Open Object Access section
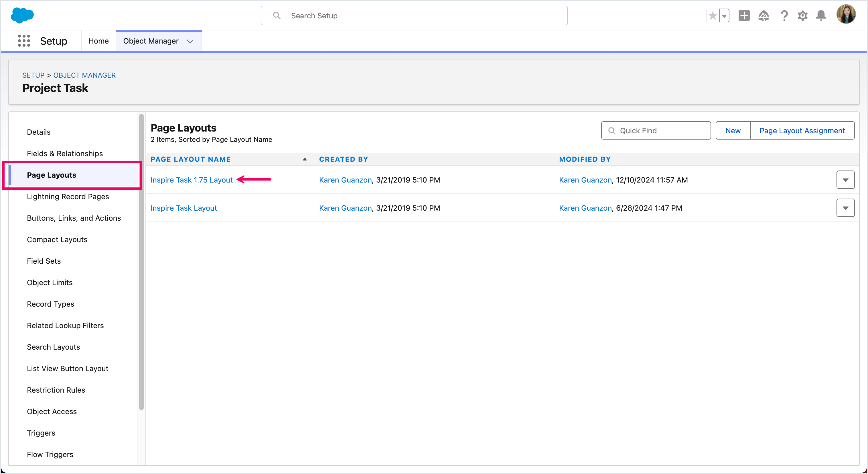The image size is (868, 474). (x=52, y=412)
